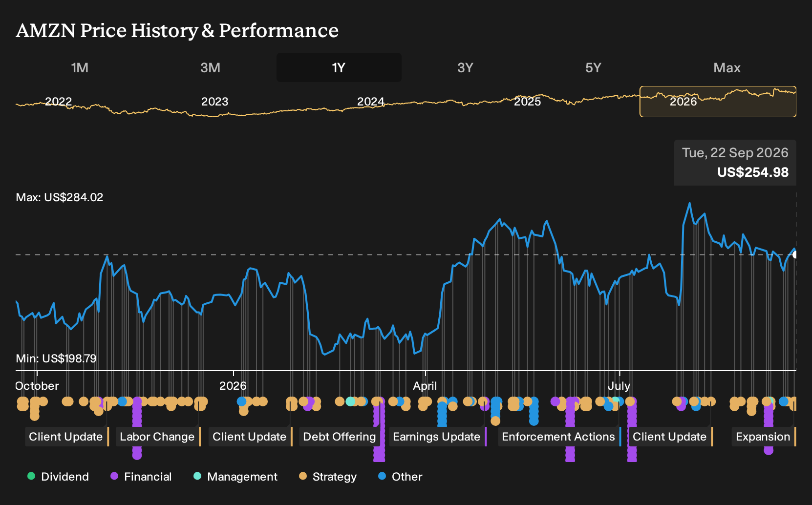Viewport: 812px width, 505px height.
Task: Select the Enforcement Actions event label
Action: [x=559, y=437]
